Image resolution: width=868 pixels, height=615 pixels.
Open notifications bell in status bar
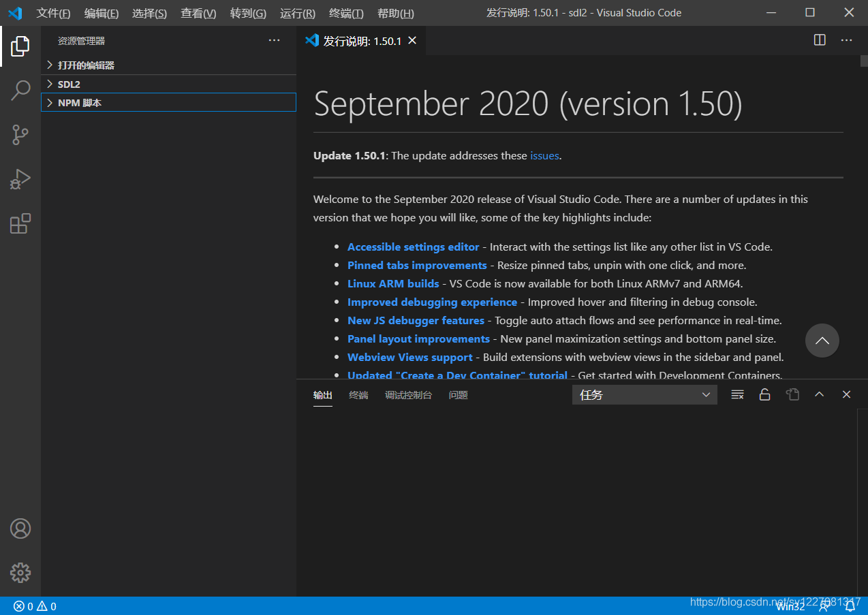(x=850, y=606)
